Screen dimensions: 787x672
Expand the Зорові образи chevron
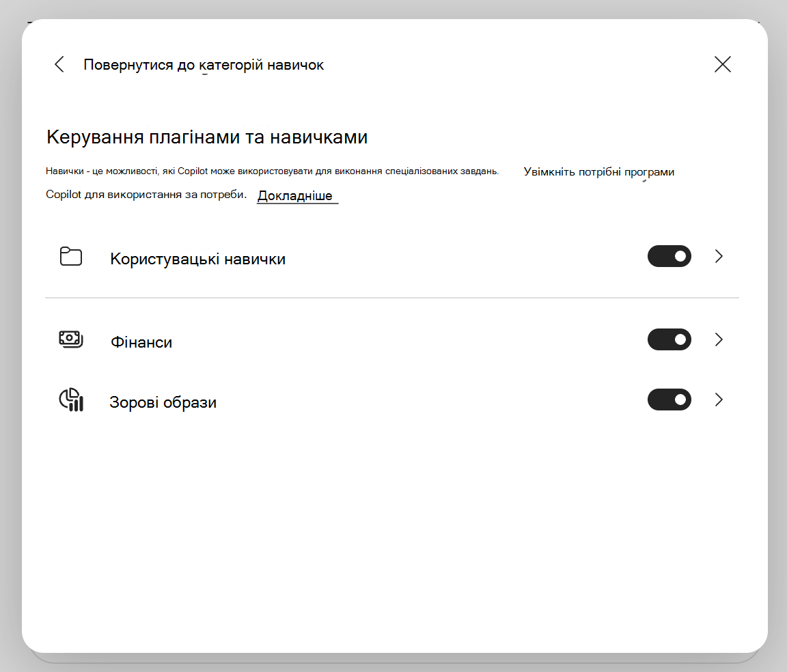719,400
